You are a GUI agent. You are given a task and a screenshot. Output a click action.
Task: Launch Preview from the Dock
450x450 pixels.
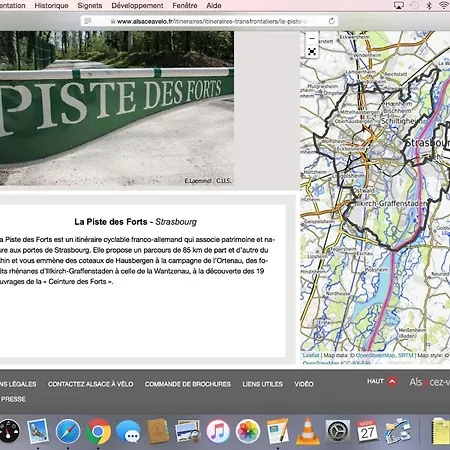point(188,431)
